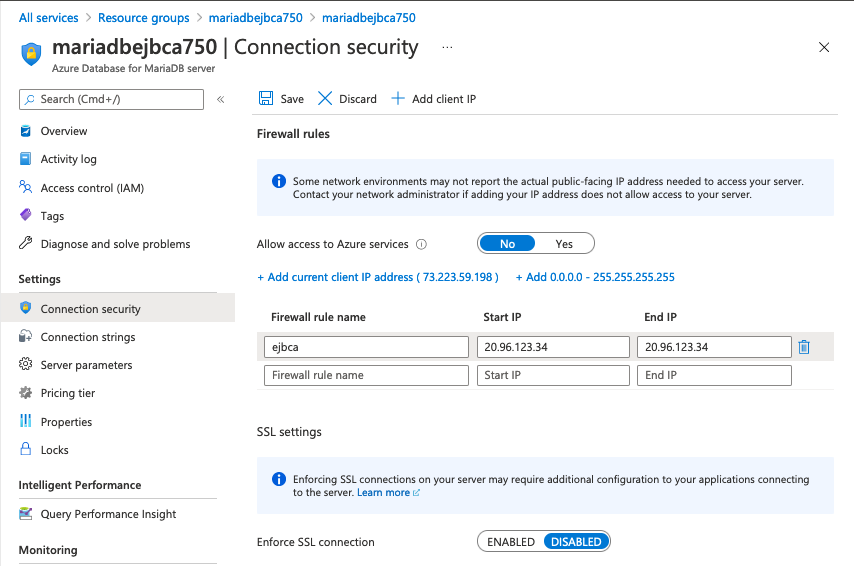The height and width of the screenshot is (566, 854).
Task: Click the info icon beside Allow access to Azure services
Action: [421, 244]
